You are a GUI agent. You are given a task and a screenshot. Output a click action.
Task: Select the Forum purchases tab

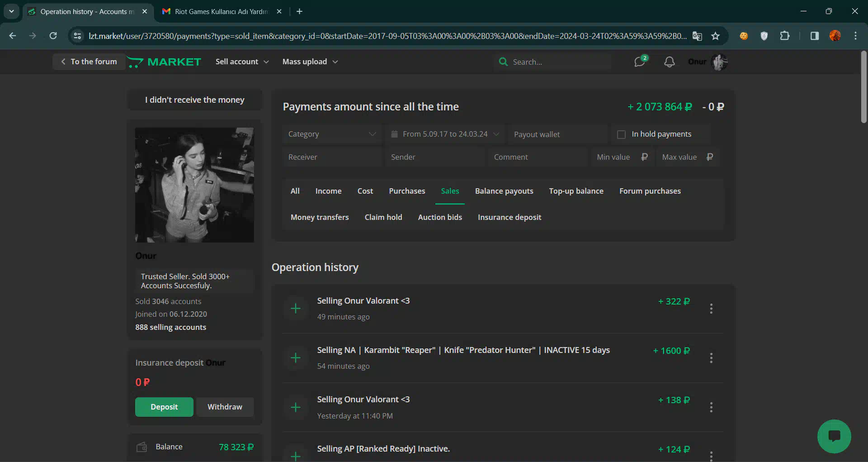(650, 191)
